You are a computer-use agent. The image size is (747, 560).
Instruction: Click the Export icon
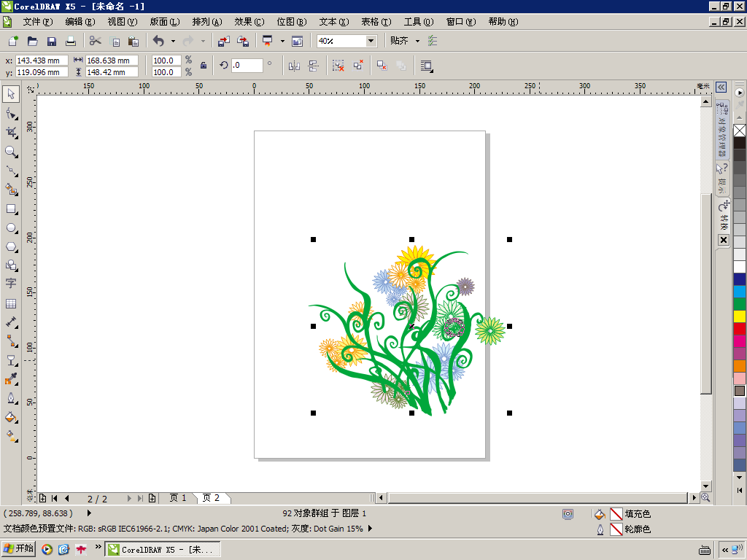(x=242, y=42)
